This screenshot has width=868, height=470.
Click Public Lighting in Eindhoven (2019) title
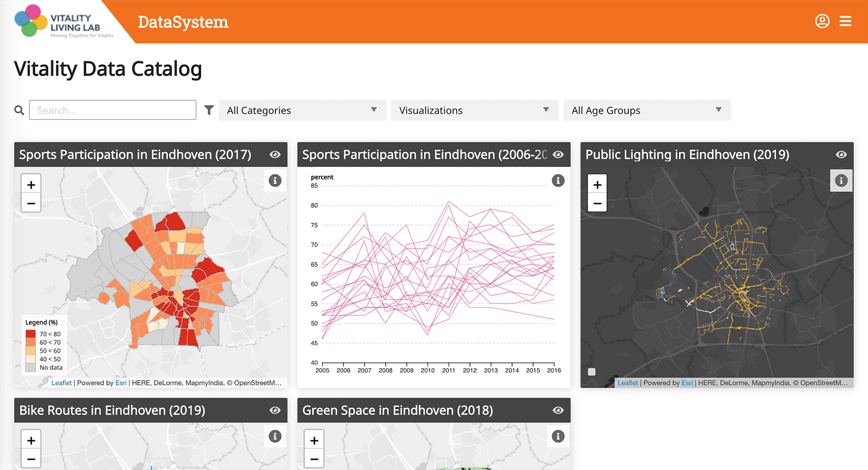tap(687, 154)
